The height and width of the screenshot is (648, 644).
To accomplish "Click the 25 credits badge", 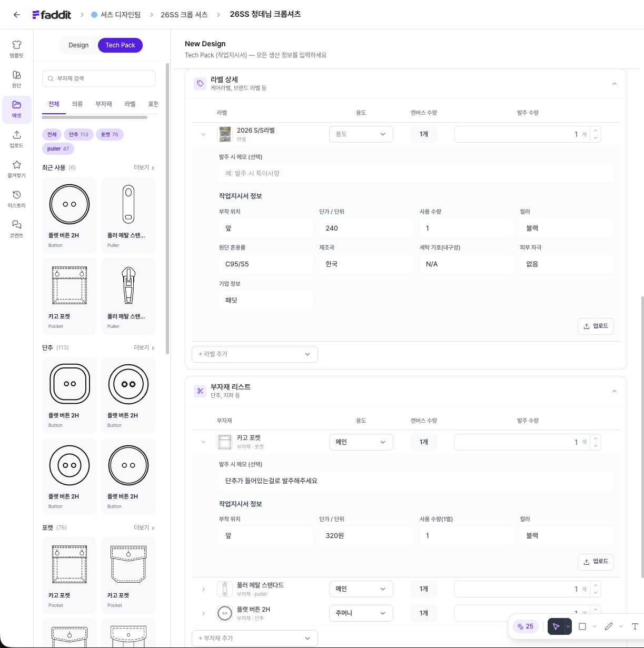I will click(x=526, y=626).
